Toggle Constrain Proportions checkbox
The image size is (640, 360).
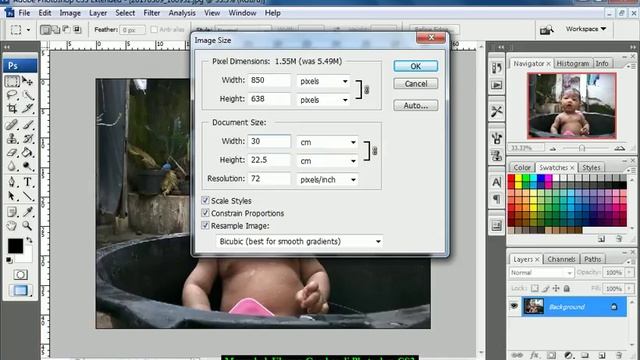coord(205,213)
